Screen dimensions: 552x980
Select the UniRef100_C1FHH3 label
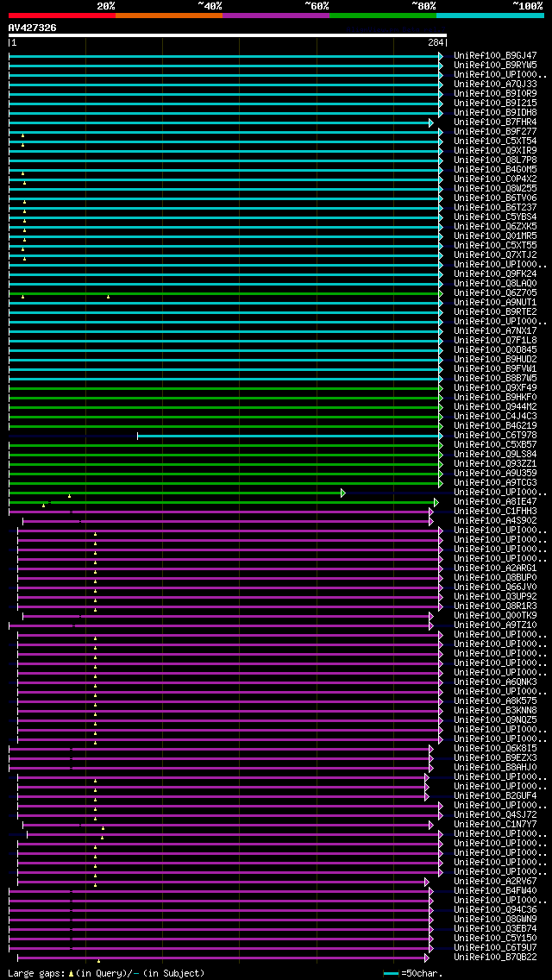click(495, 512)
